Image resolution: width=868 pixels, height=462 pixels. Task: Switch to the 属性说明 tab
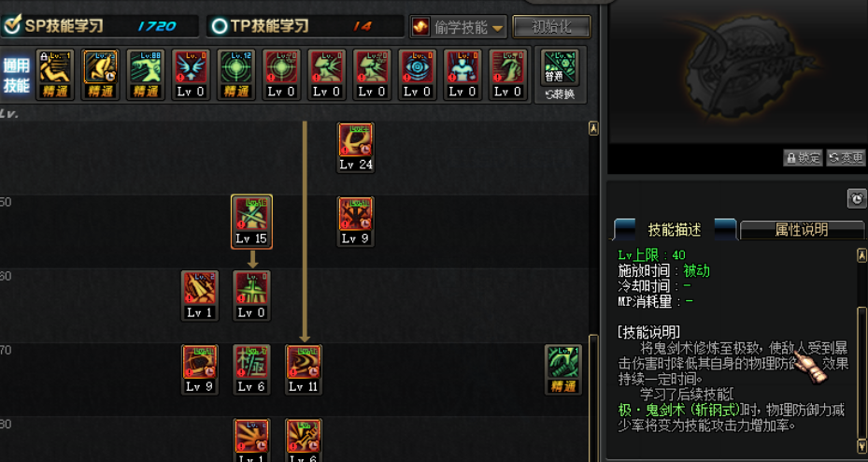(802, 229)
